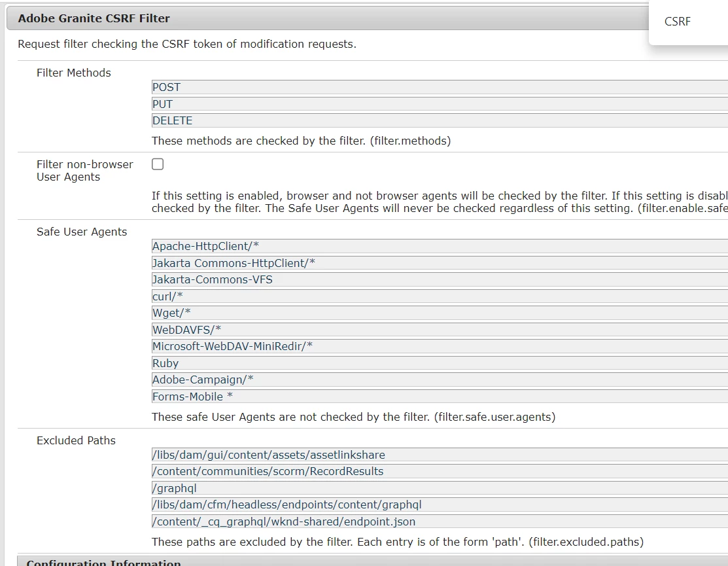Image resolution: width=728 pixels, height=566 pixels.
Task: Edit the Adobe-Campaign/* user agent field
Action: [440, 380]
